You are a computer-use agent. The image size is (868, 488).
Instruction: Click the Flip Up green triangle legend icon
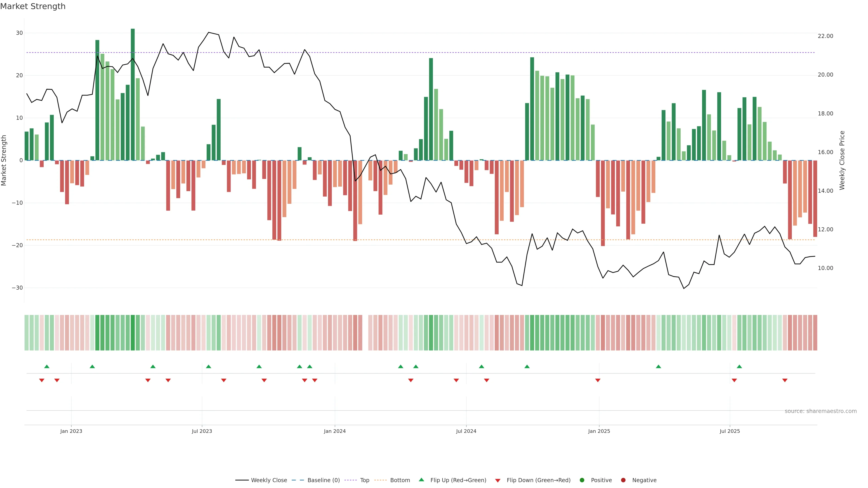click(421, 480)
